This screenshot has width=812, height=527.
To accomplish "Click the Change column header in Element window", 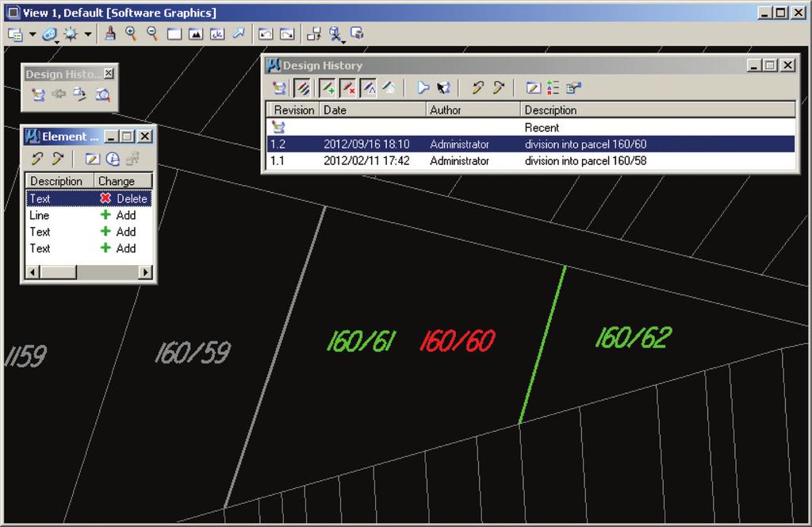I will click(123, 181).
